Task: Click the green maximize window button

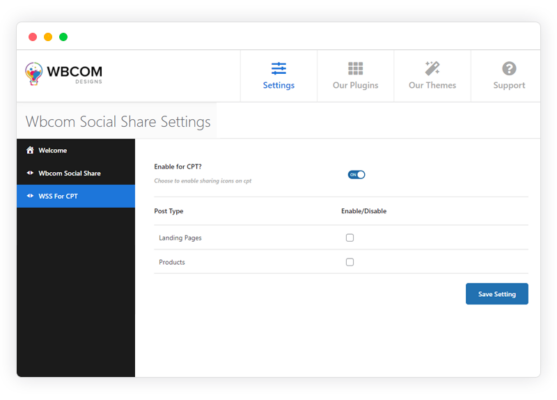Action: click(x=63, y=37)
